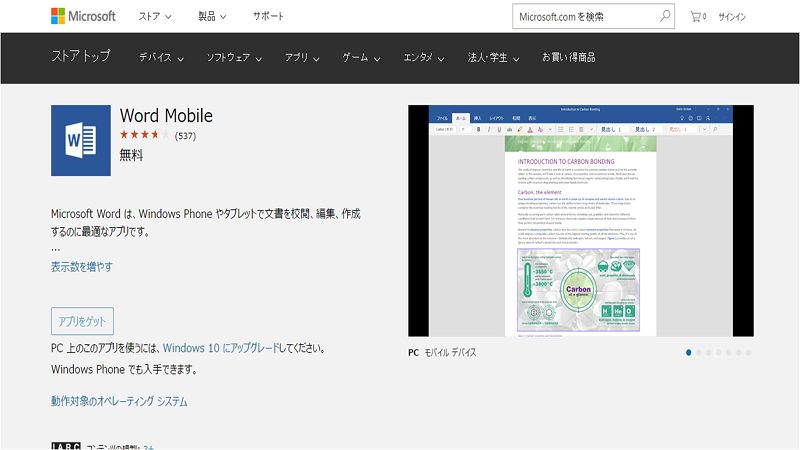The image size is (800, 450).
Task: Click the search magnifier icon
Action: pyautogui.click(x=664, y=16)
